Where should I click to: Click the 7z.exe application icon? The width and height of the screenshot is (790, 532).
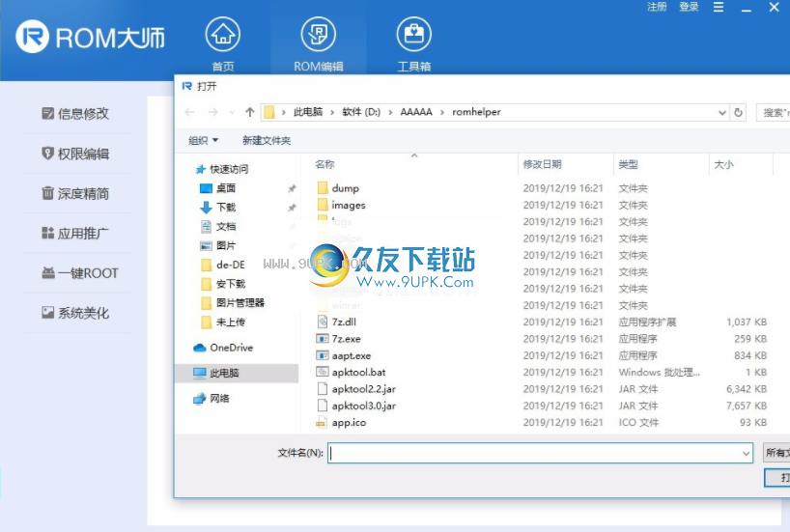tap(323, 339)
